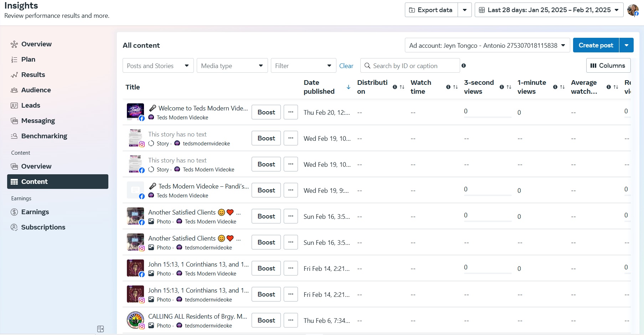Click the Export data button
Viewport: 644px width, 335px height.
tap(431, 10)
